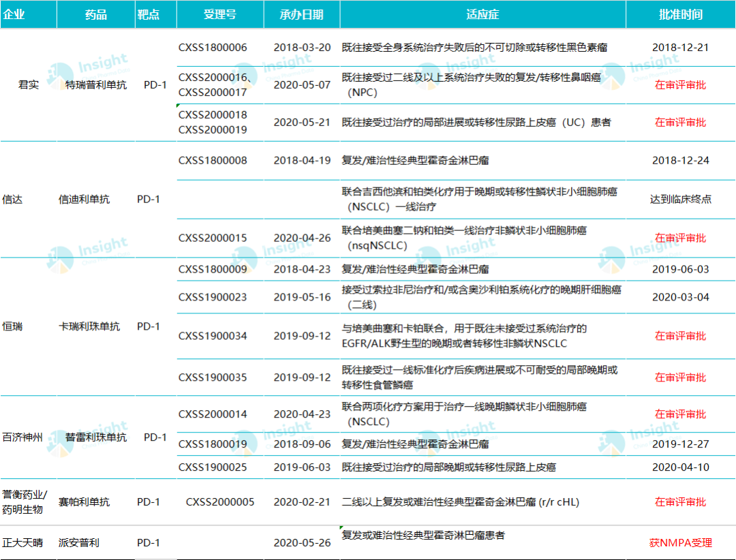Select the date 2020-04-26

click(x=303, y=238)
